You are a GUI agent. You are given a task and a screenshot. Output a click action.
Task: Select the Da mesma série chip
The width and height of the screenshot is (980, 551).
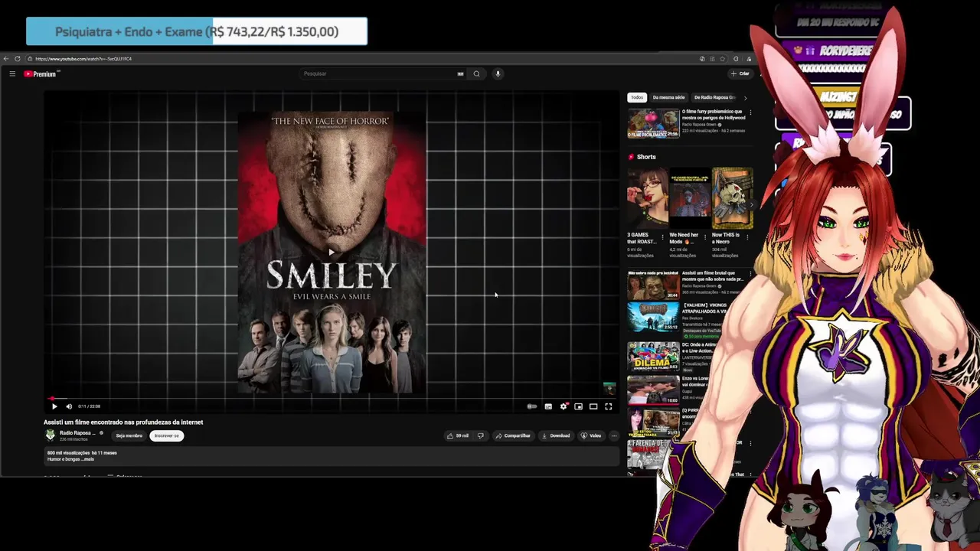click(x=668, y=97)
